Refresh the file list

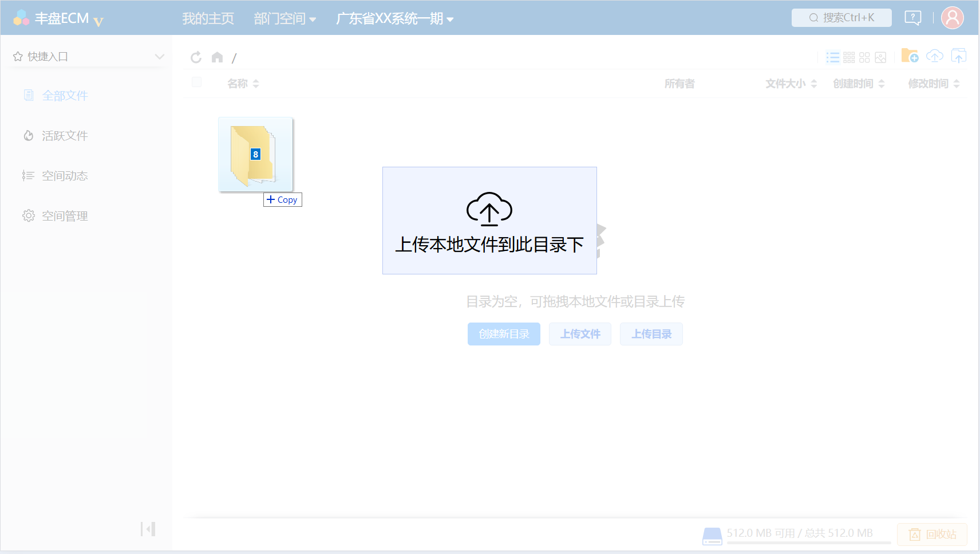point(196,57)
